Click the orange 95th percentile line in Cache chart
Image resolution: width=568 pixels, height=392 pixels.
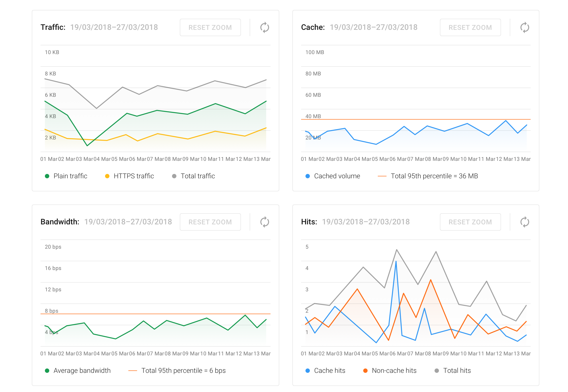click(416, 119)
